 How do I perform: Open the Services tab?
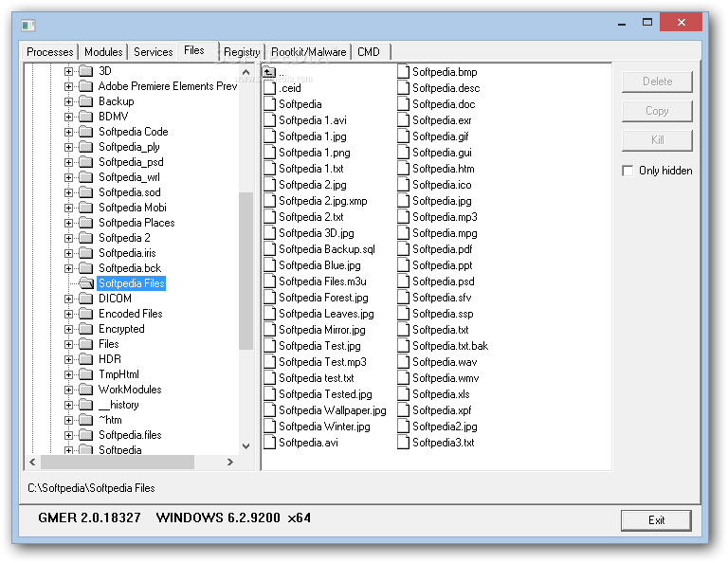[154, 52]
